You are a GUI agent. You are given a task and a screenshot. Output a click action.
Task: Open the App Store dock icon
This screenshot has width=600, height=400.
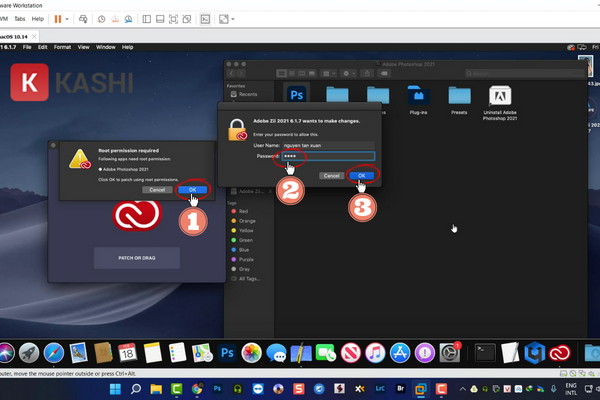coord(400,352)
